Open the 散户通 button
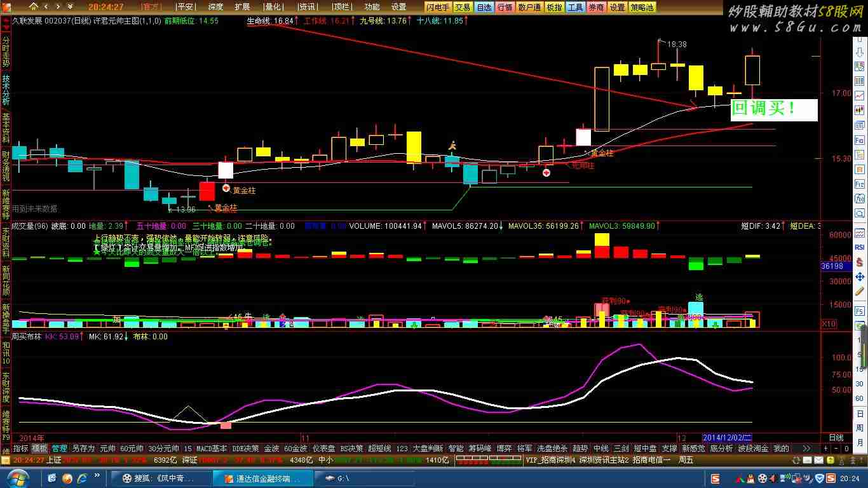This screenshot has height=488, width=868. click(x=529, y=7)
